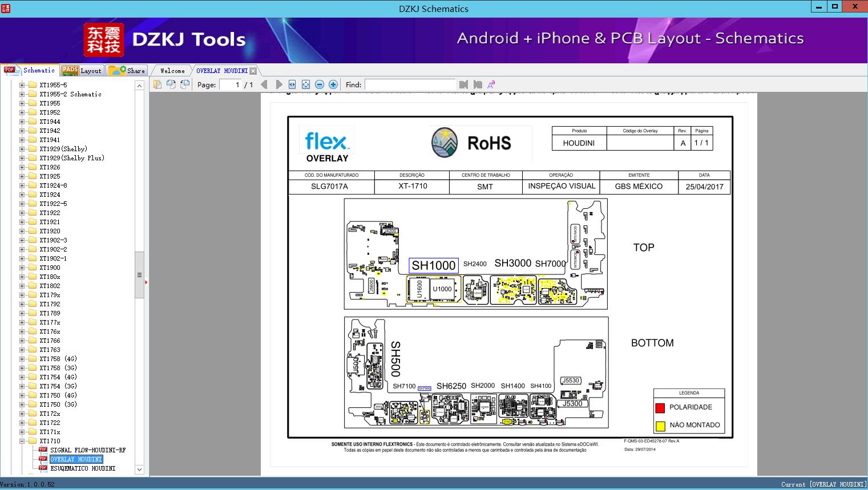
Task: Select the XT1922-5 tree item
Action: (53, 204)
